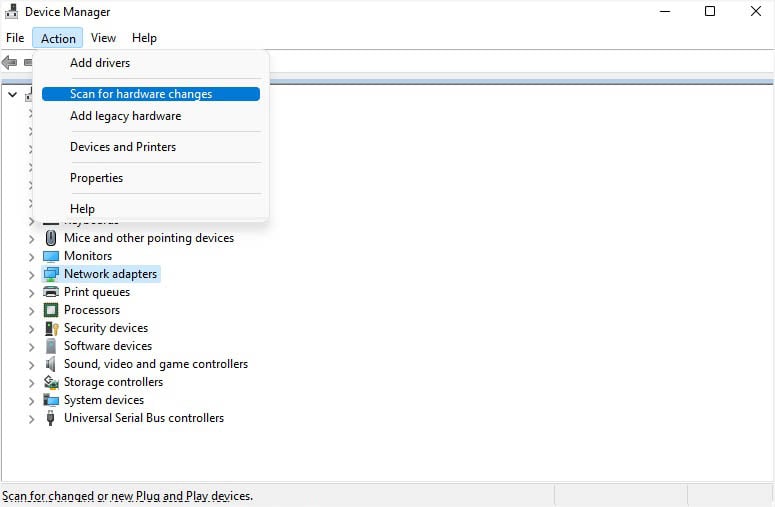Minimize the Device Manager window
Image resolution: width=775 pixels, height=507 pixels.
[665, 11]
